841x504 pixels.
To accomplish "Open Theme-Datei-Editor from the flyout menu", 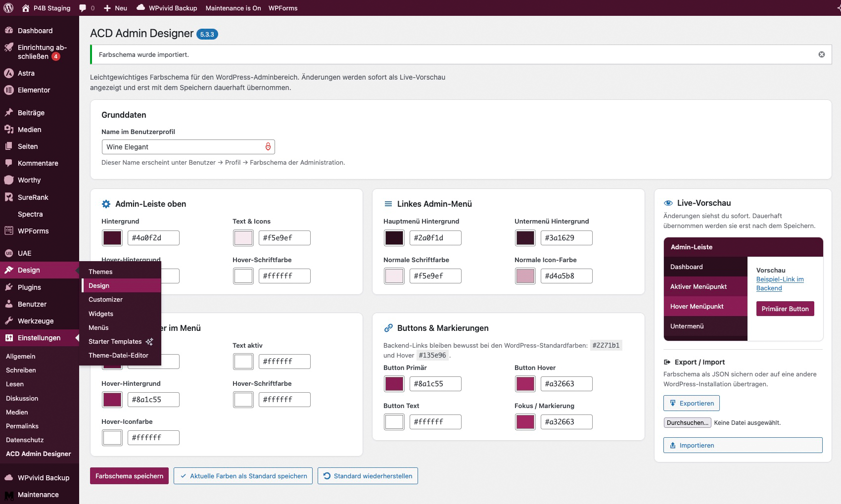I will click(x=118, y=355).
